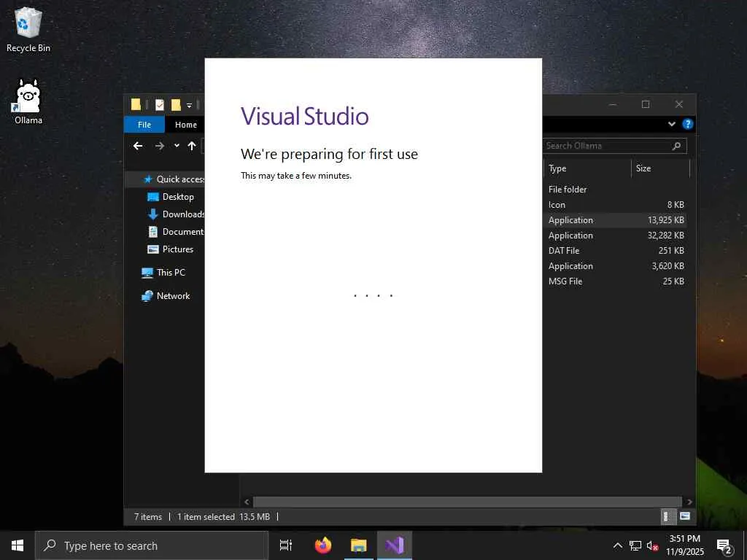Screen dimensions: 747x560
Task: Show hidden system tray icons
Action: [617, 545]
